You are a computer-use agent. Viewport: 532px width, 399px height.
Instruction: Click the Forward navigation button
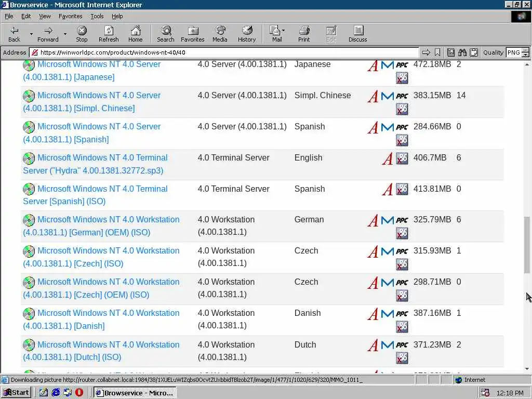(x=48, y=34)
